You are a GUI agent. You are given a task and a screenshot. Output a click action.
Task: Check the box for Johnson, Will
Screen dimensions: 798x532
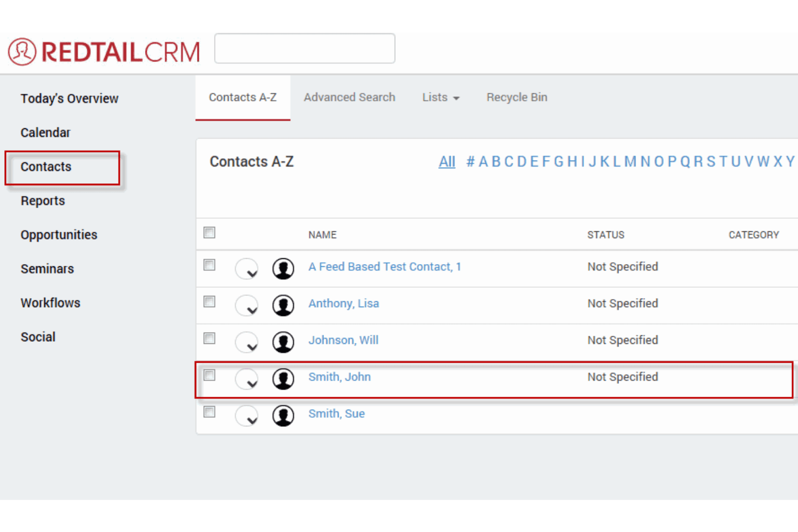point(209,338)
